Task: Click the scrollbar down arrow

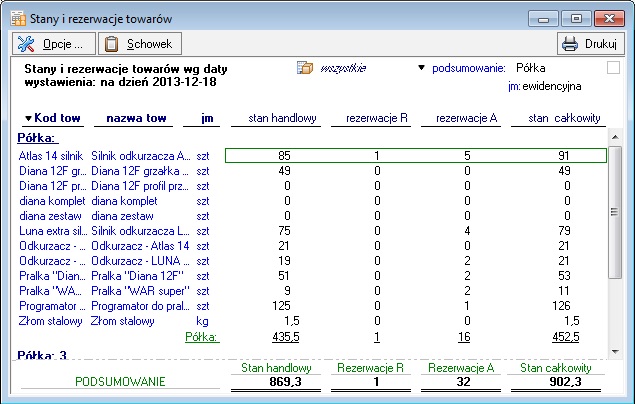Action: click(615, 352)
